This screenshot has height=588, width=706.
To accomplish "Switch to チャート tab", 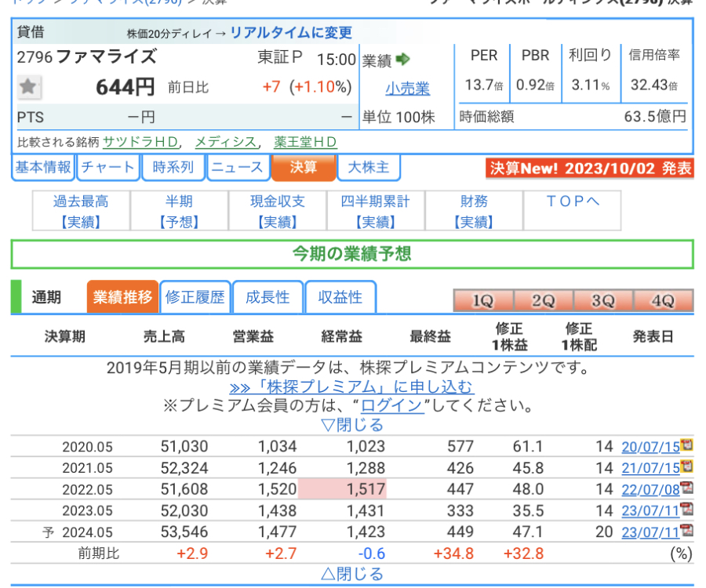I will pyautogui.click(x=108, y=167).
